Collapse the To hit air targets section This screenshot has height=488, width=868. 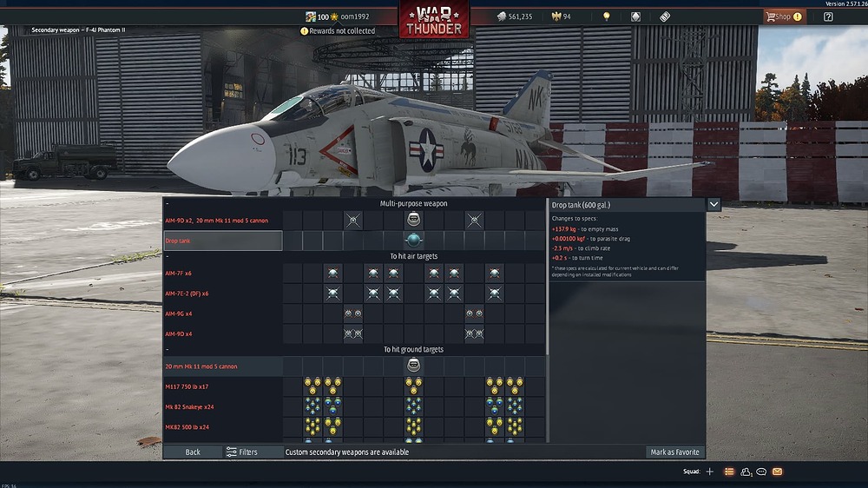point(168,256)
